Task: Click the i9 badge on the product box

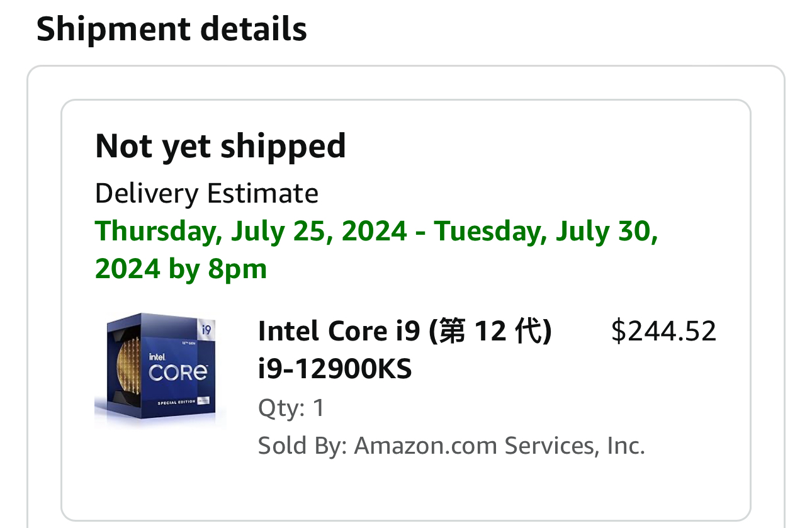Action: pyautogui.click(x=207, y=329)
